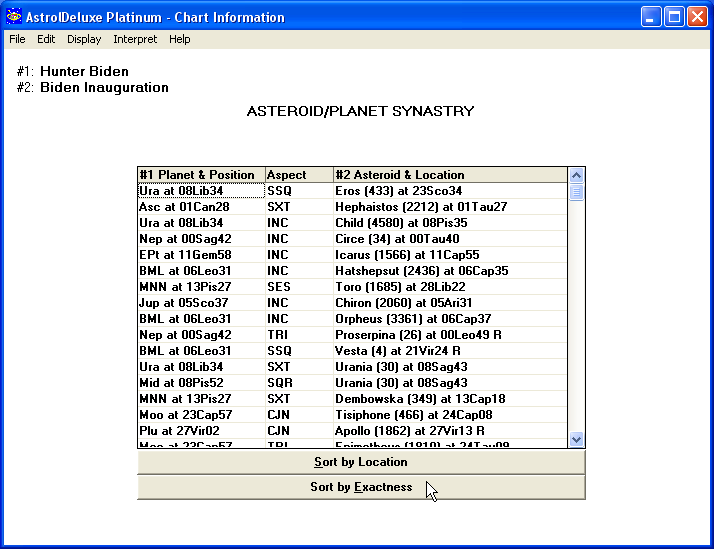Click the list scrollbar thumb
Screen dimensions: 714x549
pyautogui.click(x=576, y=192)
